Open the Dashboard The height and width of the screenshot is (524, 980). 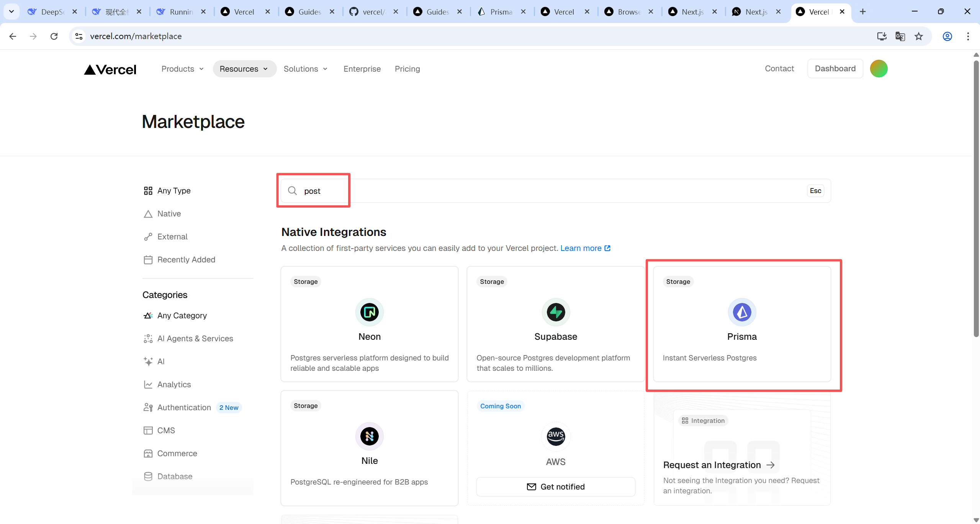click(835, 69)
